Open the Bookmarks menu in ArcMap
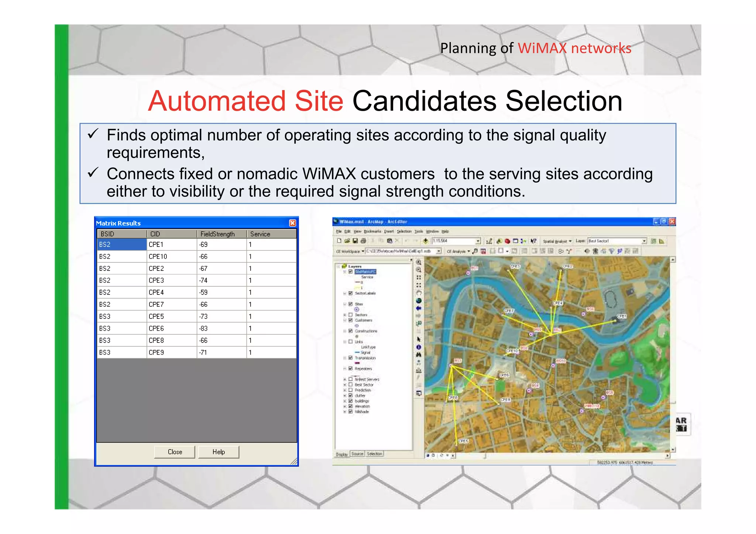This screenshot has width=756, height=534. tap(372, 231)
